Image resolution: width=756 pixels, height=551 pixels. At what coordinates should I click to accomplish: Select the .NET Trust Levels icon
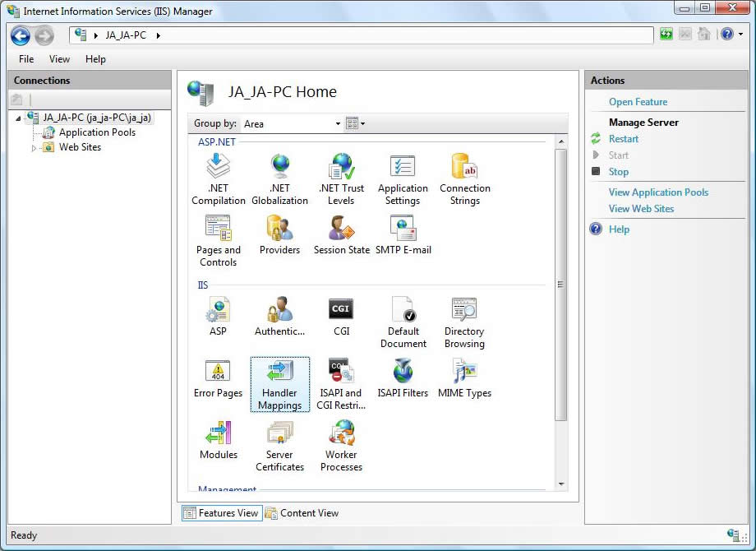coord(341,179)
